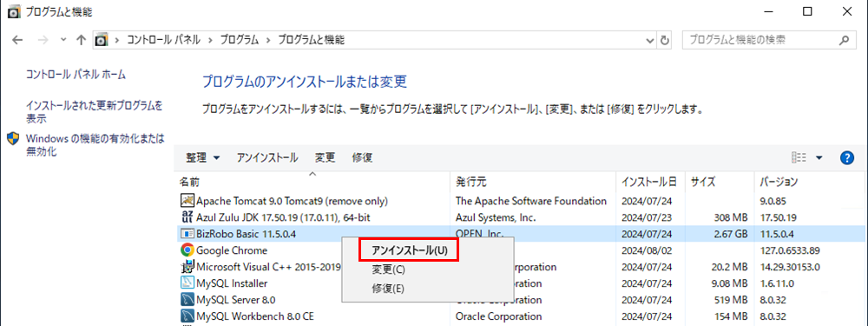Click version 9.0.85 cell
The height and width of the screenshot is (326, 868).
pyautogui.click(x=773, y=201)
